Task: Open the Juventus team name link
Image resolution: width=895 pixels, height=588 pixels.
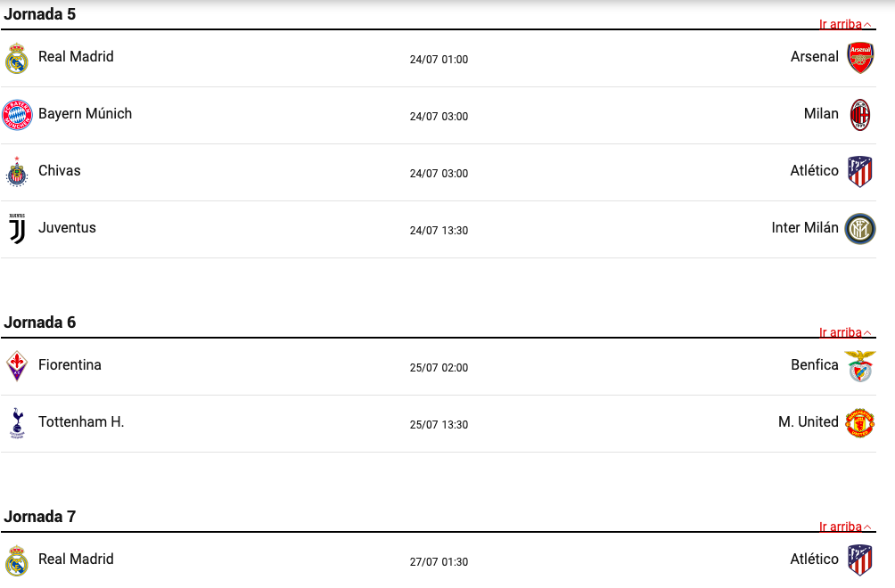Action: [68, 227]
